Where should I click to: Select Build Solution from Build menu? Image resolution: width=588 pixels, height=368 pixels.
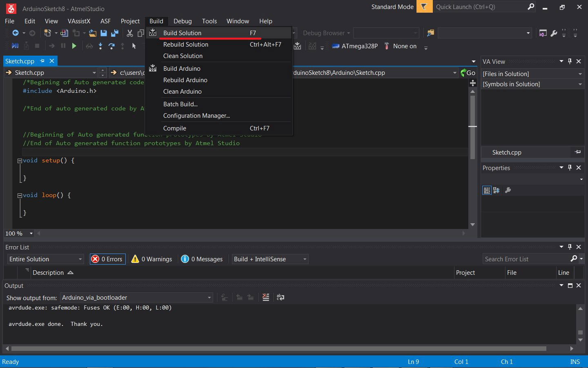tap(219, 33)
